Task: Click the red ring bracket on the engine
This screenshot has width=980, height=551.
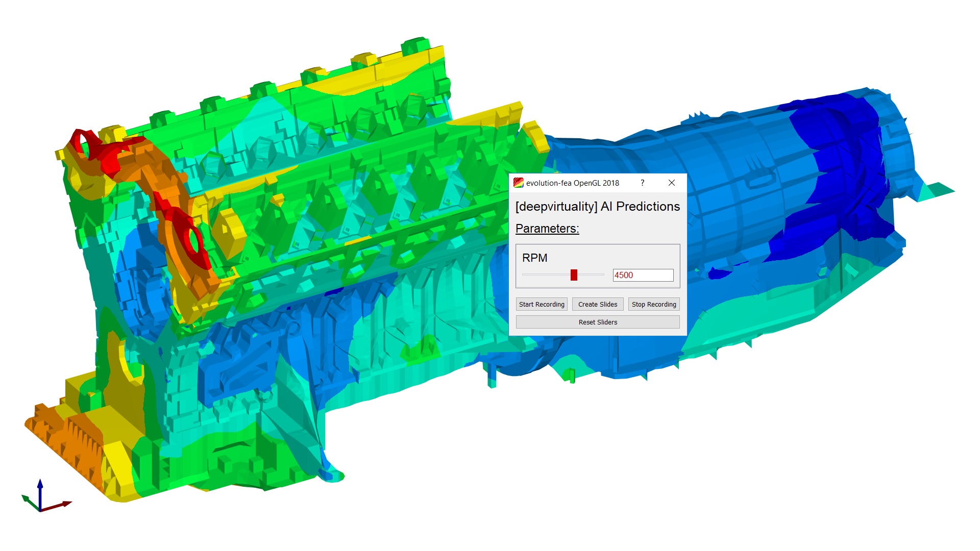Action: (x=186, y=237)
